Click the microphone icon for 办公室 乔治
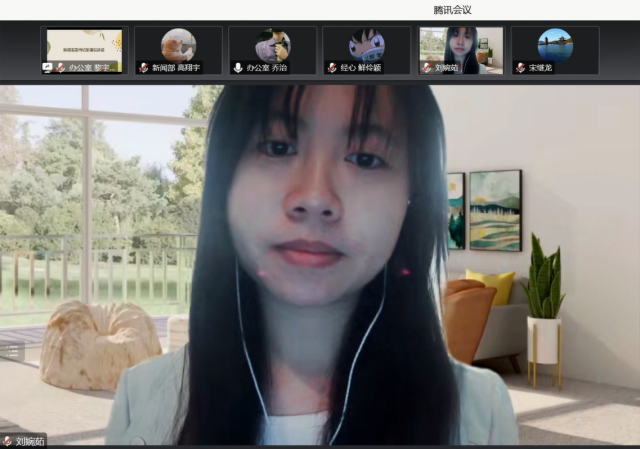 click(237, 68)
